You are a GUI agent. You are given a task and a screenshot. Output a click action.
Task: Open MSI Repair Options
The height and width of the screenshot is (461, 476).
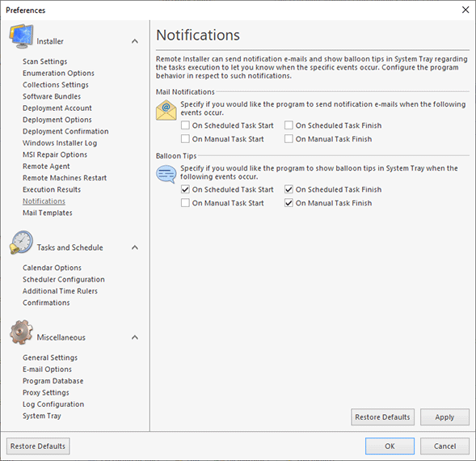(x=55, y=154)
